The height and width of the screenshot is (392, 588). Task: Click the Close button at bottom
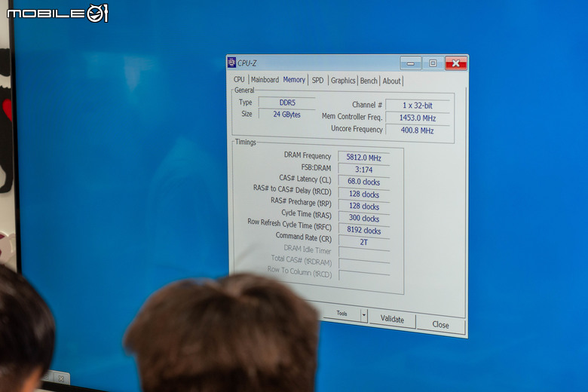pos(441,325)
